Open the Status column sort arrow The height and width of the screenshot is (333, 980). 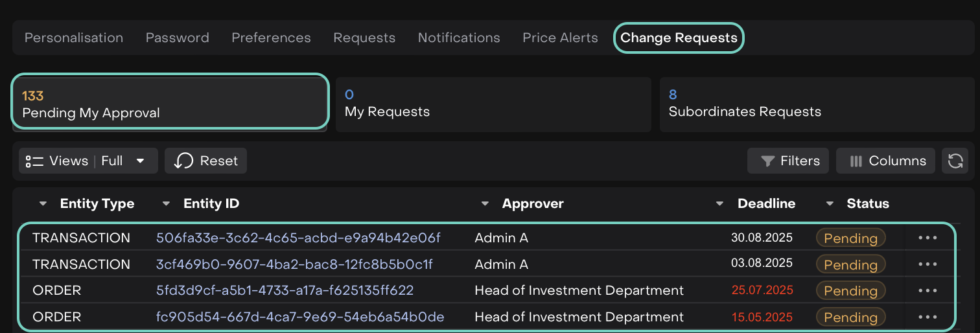[x=830, y=204]
